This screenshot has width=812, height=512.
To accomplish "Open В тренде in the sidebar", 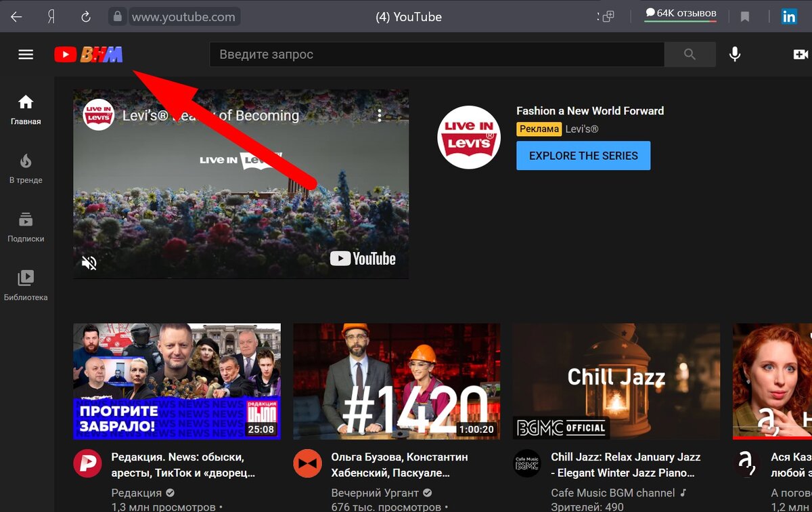I will coord(26,169).
